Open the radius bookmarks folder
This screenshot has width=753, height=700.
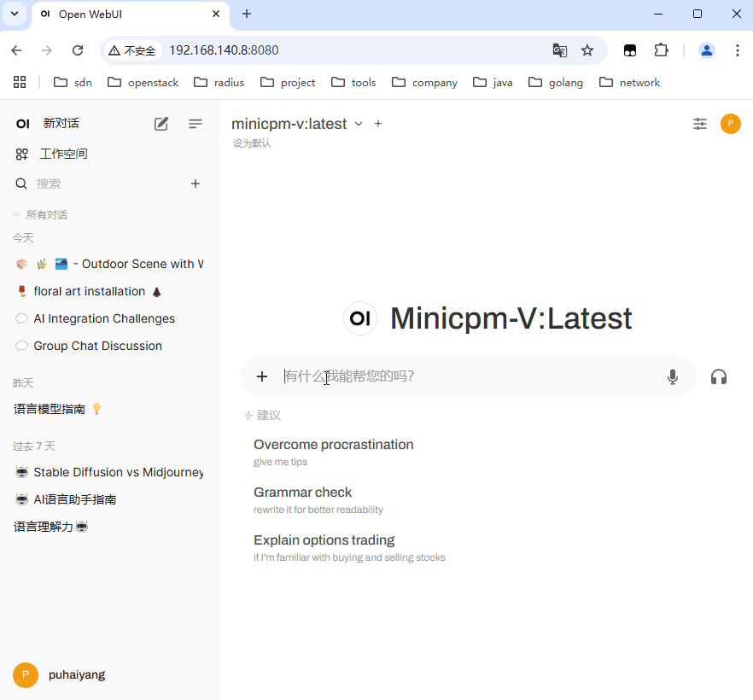coord(219,83)
